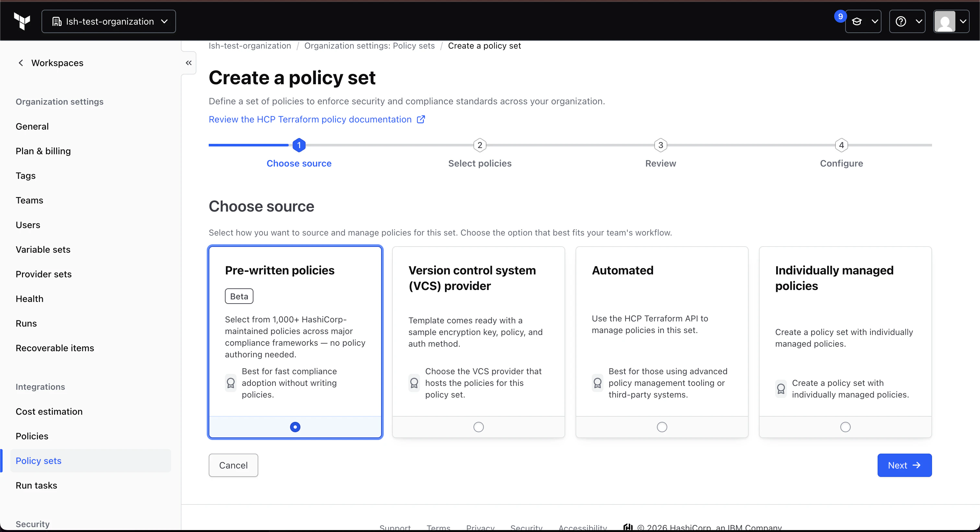Image resolution: width=980 pixels, height=532 pixels.
Task: Click the award icon in Pre-written policies card
Action: [x=231, y=383]
